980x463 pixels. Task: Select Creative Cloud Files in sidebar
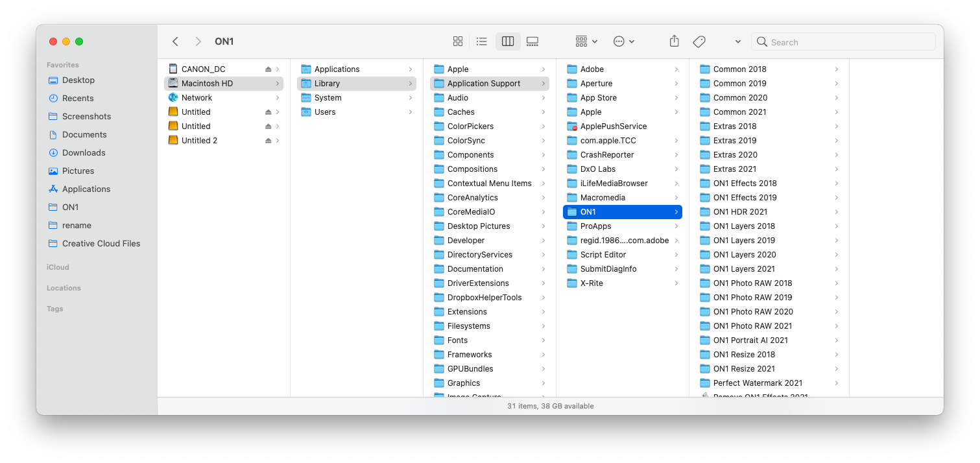101,244
